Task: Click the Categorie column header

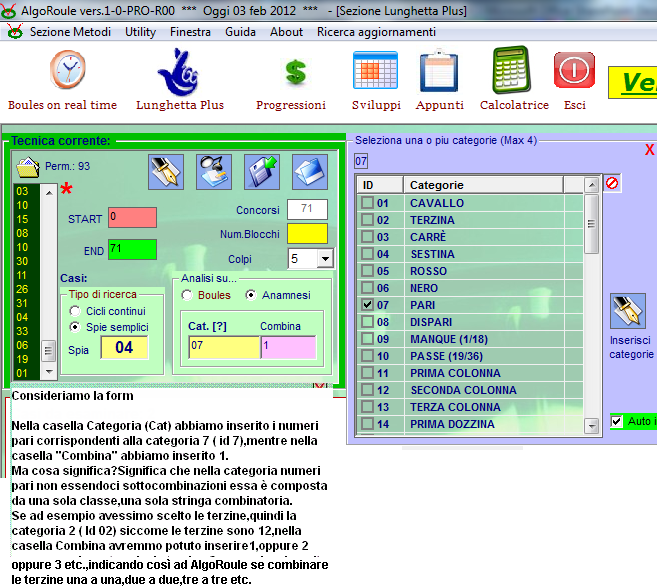Action: 484,185
